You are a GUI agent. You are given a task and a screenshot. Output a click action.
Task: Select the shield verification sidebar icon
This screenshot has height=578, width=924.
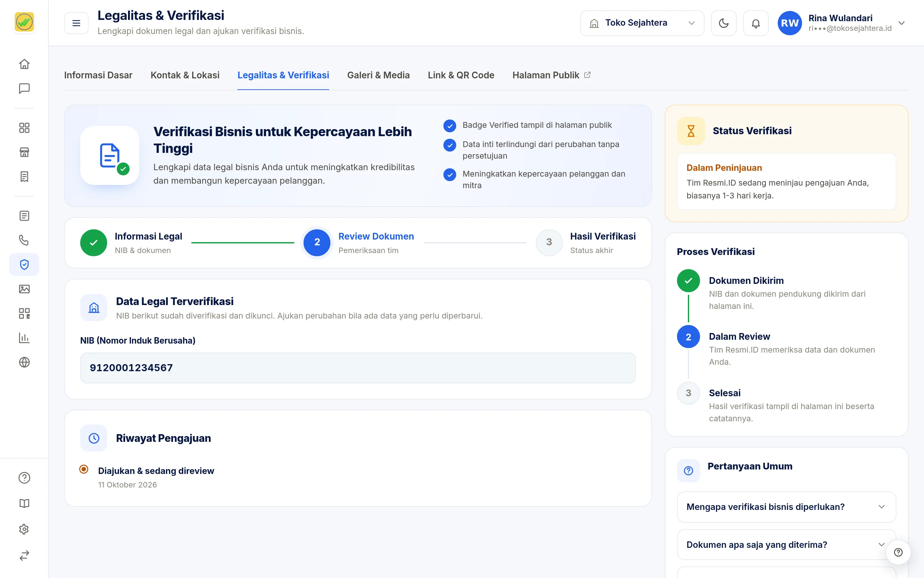coord(24,265)
